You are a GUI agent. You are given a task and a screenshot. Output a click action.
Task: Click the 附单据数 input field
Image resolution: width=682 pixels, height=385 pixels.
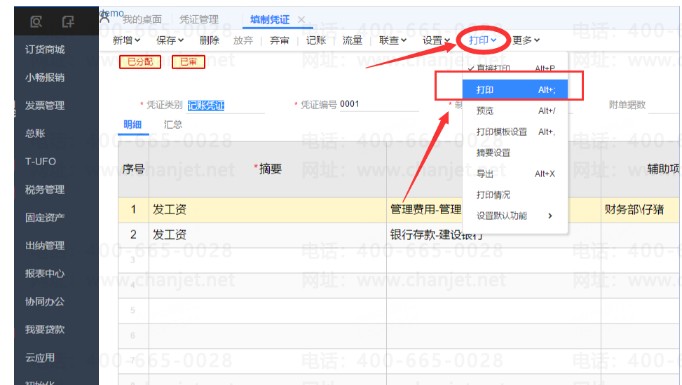[x=663, y=105]
